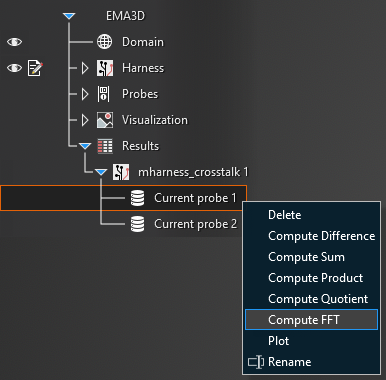Screen dimensions: 386x380
Task: Click the Domain globe icon
Action: coord(104,42)
